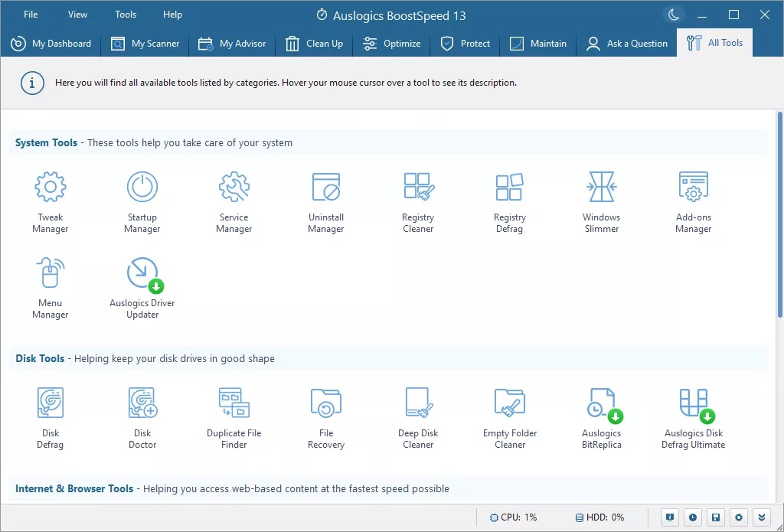Open the Disk Doctor tool
The image size is (784, 532).
pos(142,417)
